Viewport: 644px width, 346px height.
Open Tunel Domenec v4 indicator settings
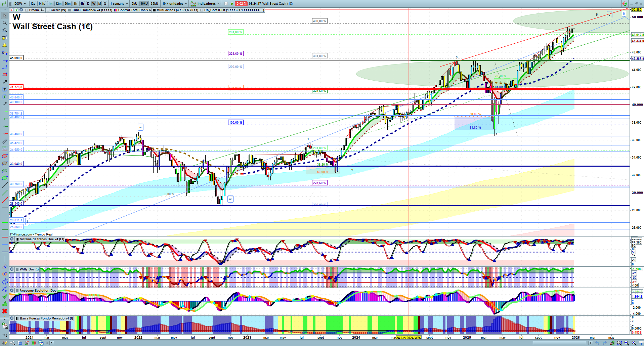[92, 10]
